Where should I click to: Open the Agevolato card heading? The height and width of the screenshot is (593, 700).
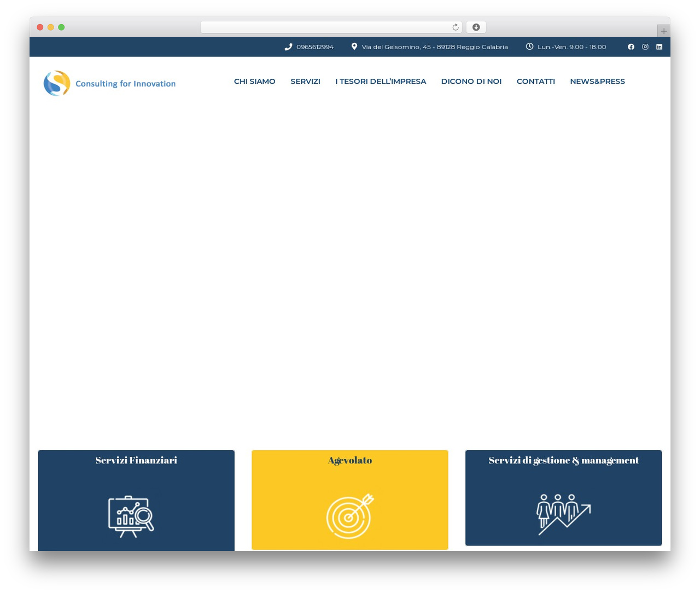(350, 461)
